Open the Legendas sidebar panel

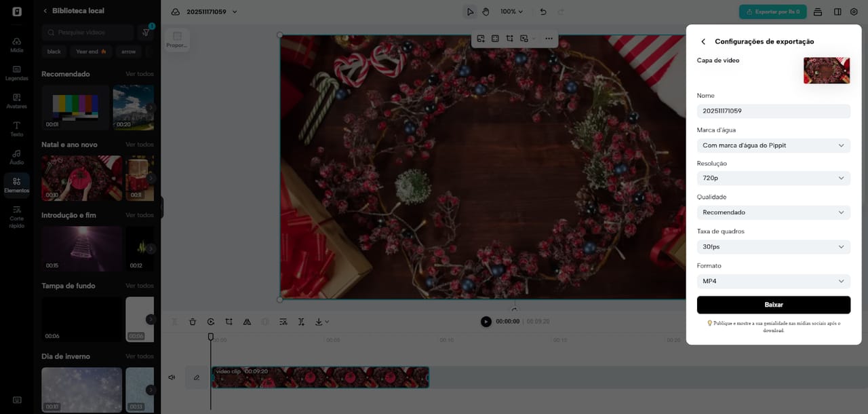point(17,73)
